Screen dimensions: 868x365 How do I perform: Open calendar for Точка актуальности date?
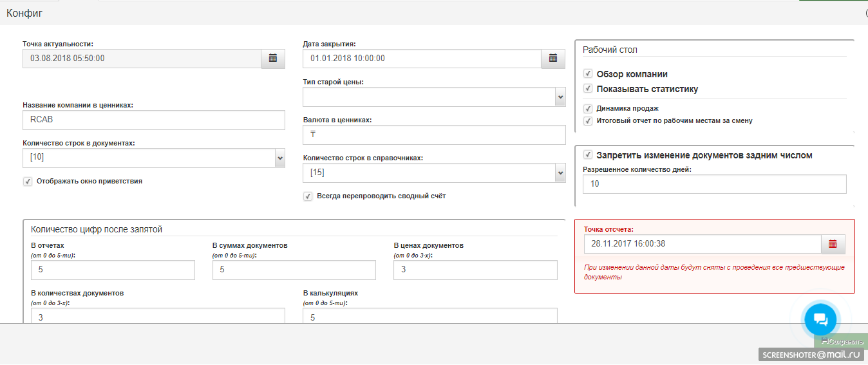tap(272, 59)
